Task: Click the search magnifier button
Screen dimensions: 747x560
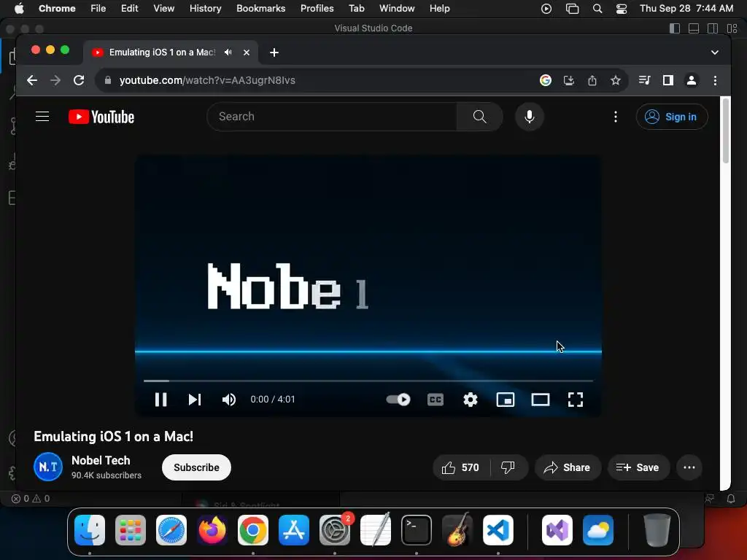Action: coord(480,117)
